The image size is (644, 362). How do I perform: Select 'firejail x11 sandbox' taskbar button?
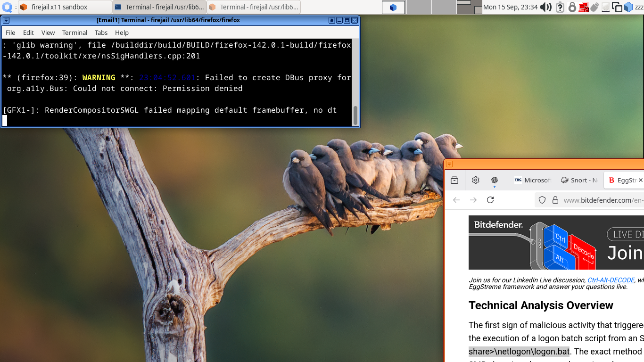pyautogui.click(x=65, y=7)
